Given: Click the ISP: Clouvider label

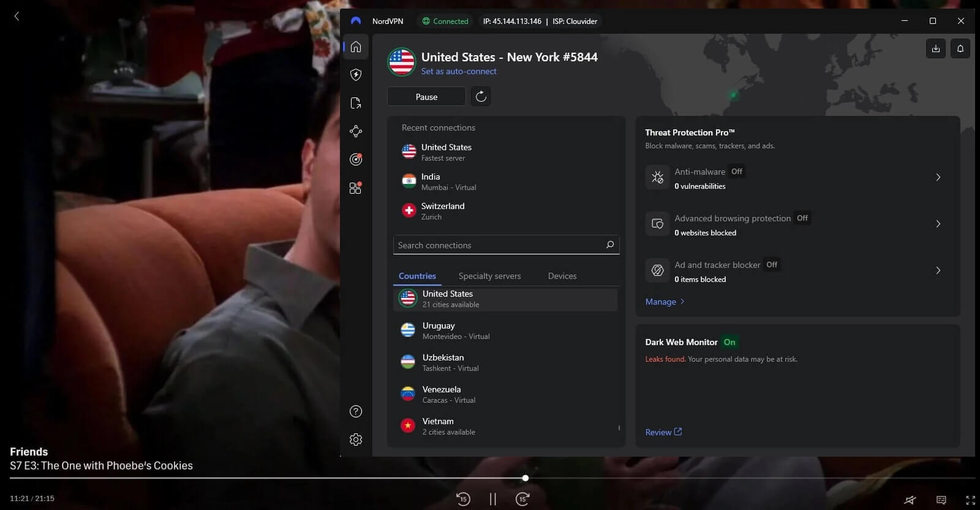Looking at the screenshot, I should point(575,21).
